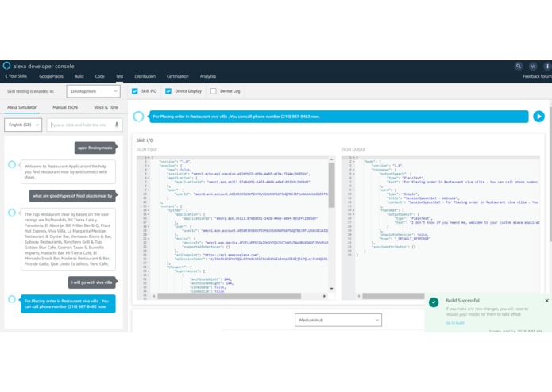Go back to Your Skills
The image size is (552, 392).
coord(16,76)
